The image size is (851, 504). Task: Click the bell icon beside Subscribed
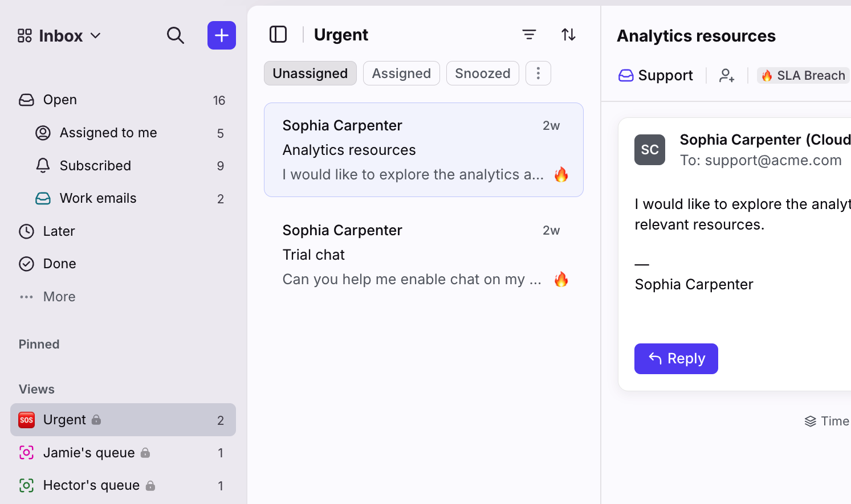(43, 166)
